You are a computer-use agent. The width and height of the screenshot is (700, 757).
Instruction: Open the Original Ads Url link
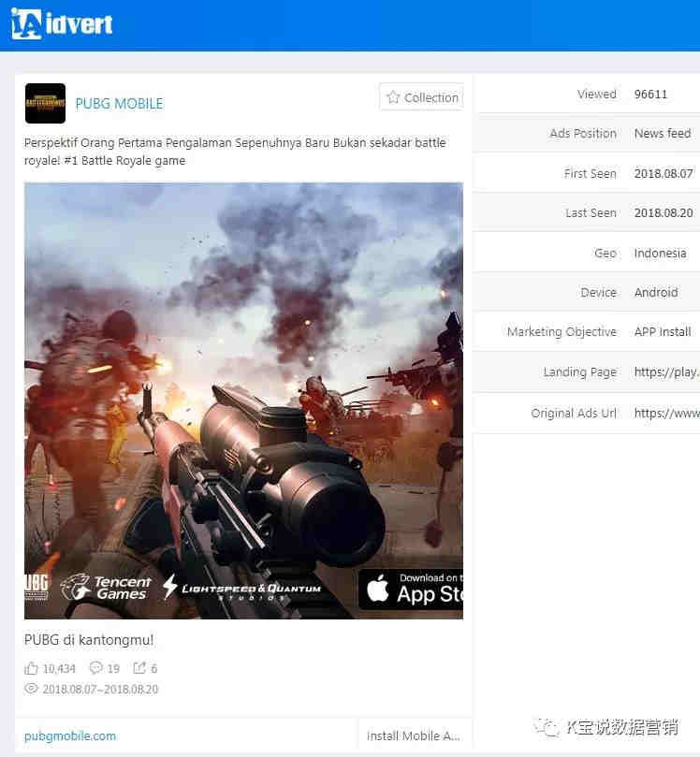click(x=666, y=413)
